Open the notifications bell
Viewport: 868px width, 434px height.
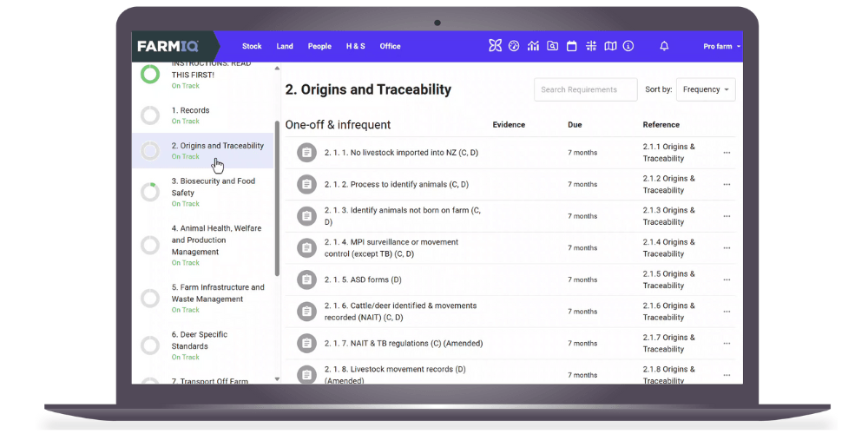pos(664,46)
